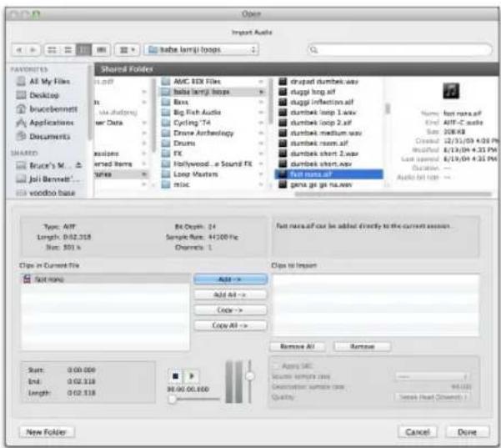
Task: Select file duggi inflection.aif
Action: (329, 102)
